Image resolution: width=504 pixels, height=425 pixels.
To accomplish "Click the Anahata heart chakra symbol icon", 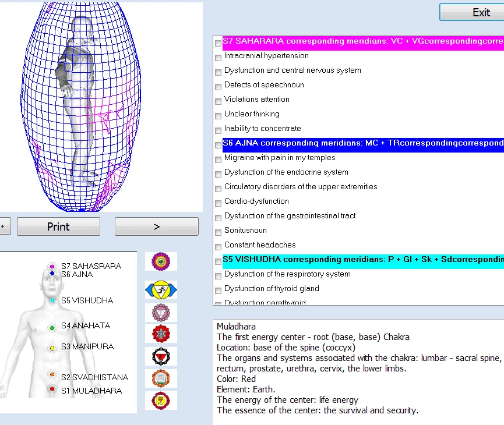I will 161,334.
